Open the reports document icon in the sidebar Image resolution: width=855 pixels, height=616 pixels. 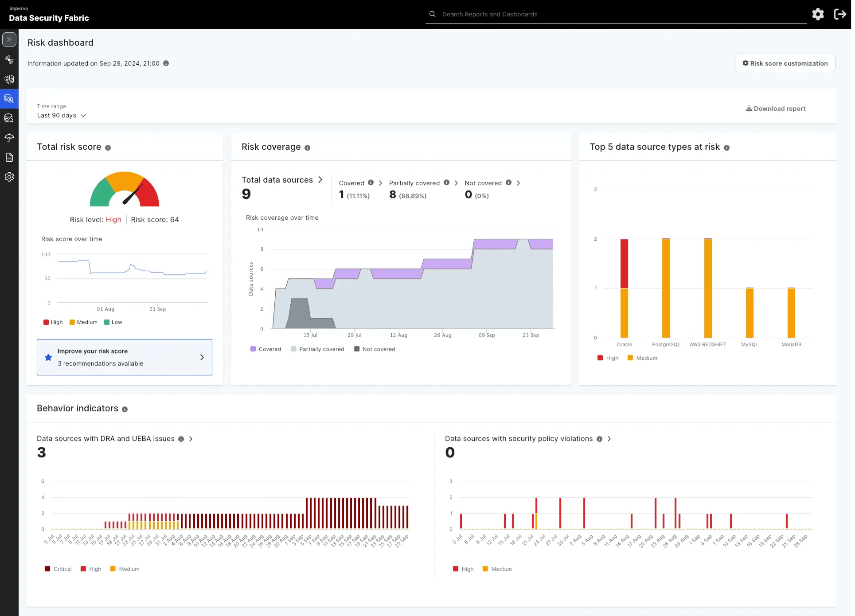9,157
